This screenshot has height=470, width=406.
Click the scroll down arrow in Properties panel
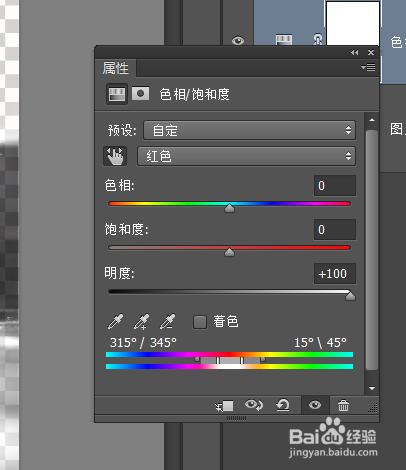(372, 388)
